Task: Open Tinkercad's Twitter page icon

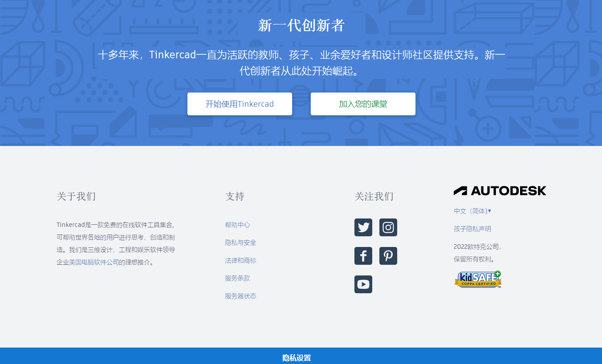Action: (363, 227)
